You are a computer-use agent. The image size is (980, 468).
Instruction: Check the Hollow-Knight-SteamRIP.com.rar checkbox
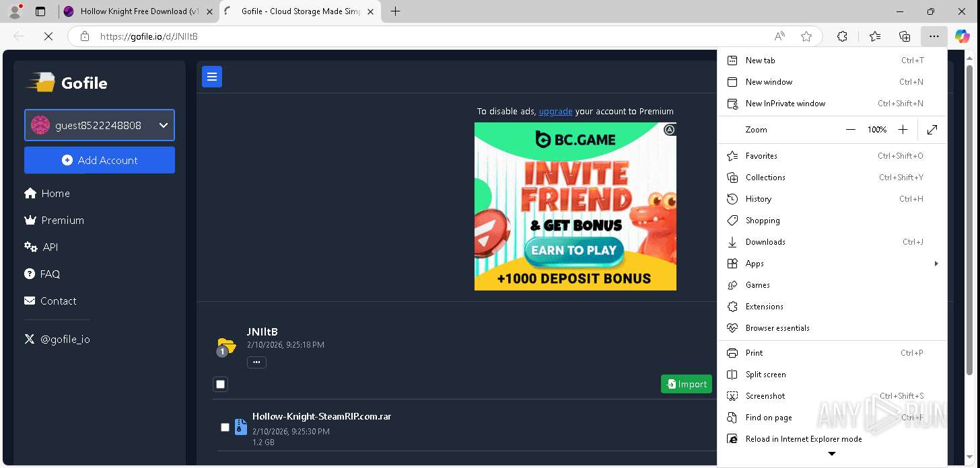click(x=225, y=427)
